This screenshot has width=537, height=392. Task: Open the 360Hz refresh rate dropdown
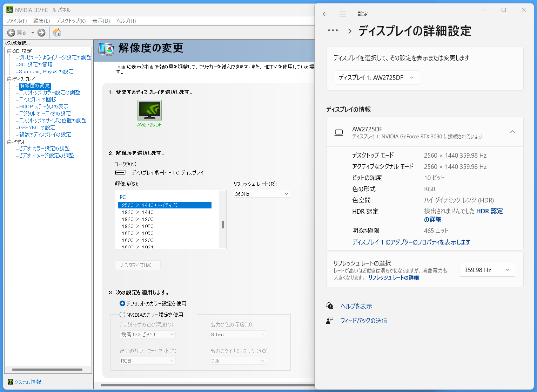262,194
